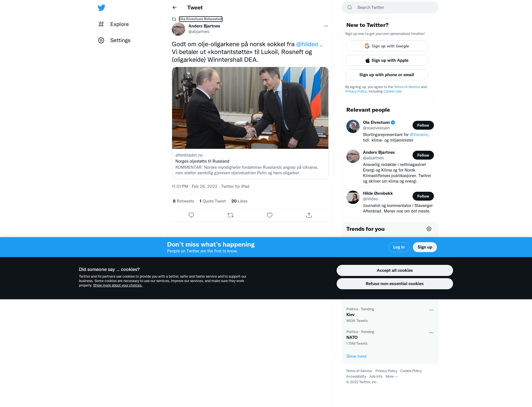Reply to the tweet via the speech bubble icon
Screen dimensions: 532x407
[x=191, y=215]
